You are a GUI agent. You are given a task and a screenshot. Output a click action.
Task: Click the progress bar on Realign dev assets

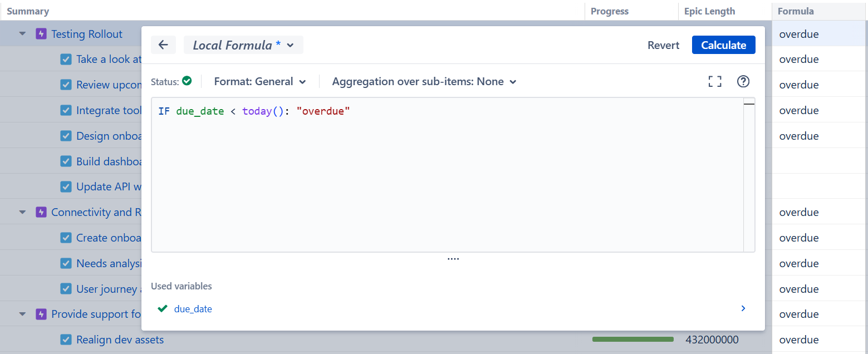pos(632,338)
